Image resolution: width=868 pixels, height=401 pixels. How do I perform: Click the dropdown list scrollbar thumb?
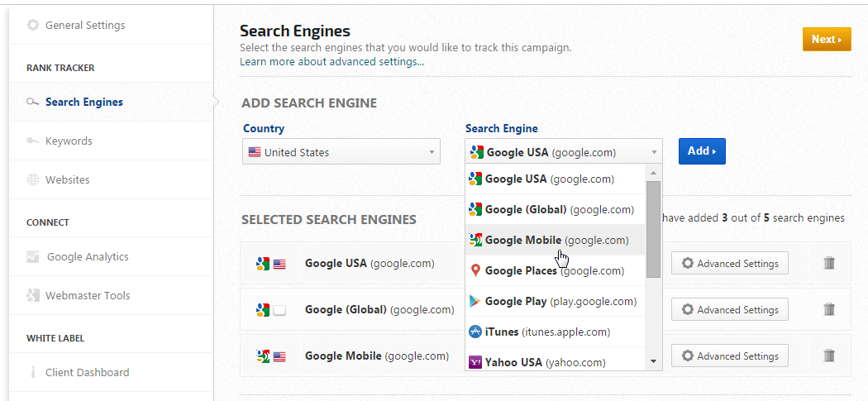point(653,227)
